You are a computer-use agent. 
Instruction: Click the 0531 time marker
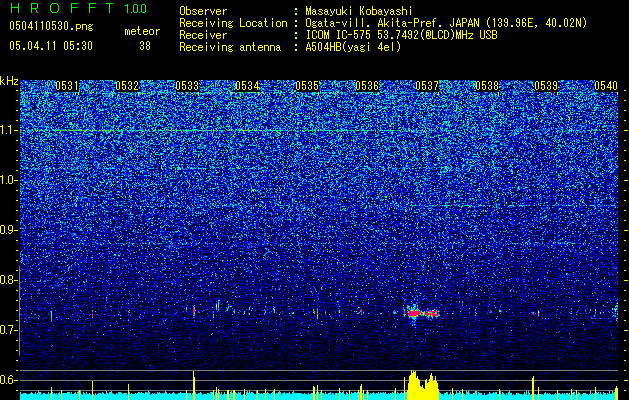click(x=67, y=86)
